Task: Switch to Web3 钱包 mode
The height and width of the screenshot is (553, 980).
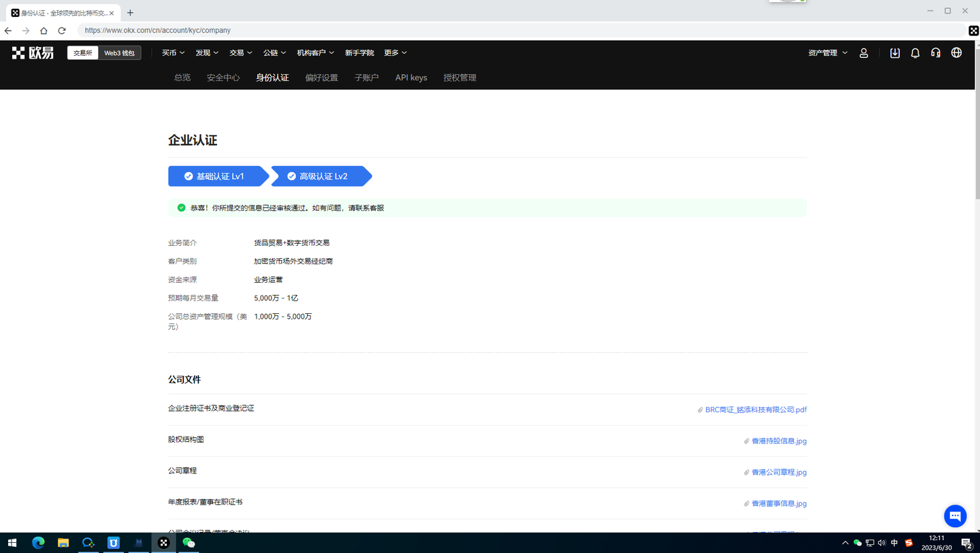Action: click(120, 52)
